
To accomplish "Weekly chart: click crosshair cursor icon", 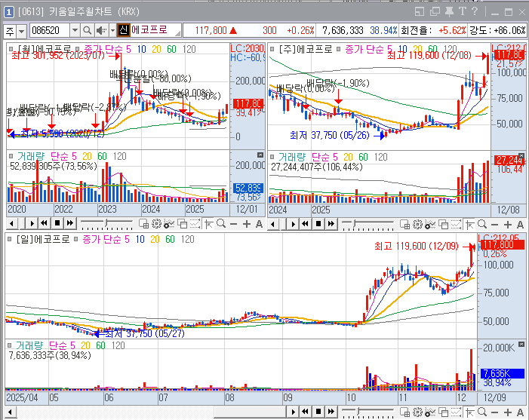I will point(469,225).
